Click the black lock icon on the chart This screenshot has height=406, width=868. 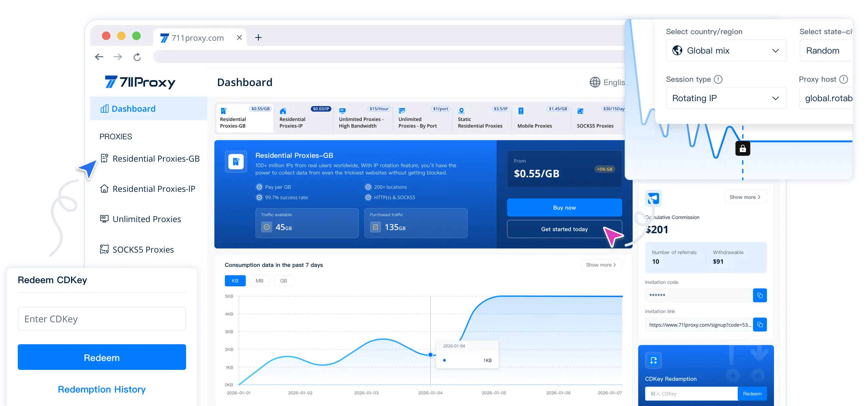[743, 148]
